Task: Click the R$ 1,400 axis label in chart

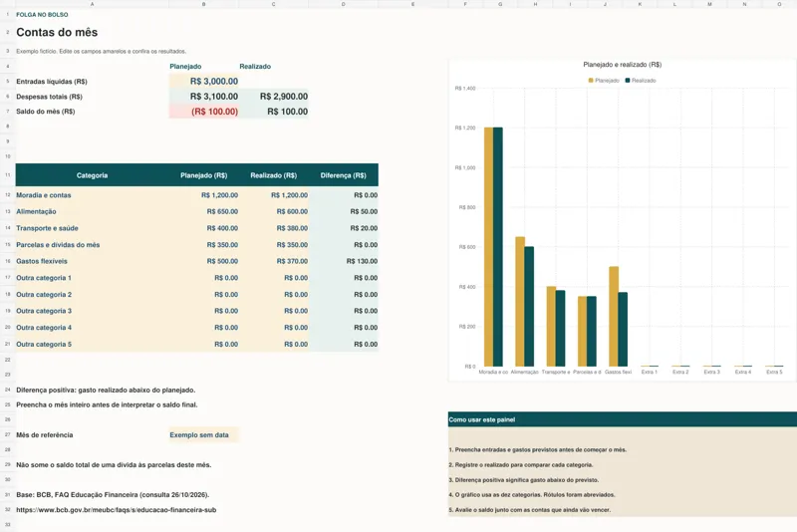Action: click(465, 89)
